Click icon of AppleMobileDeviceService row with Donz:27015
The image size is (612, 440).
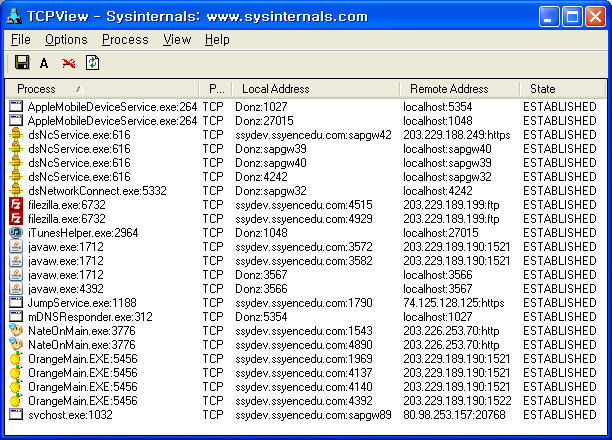click(x=16, y=120)
